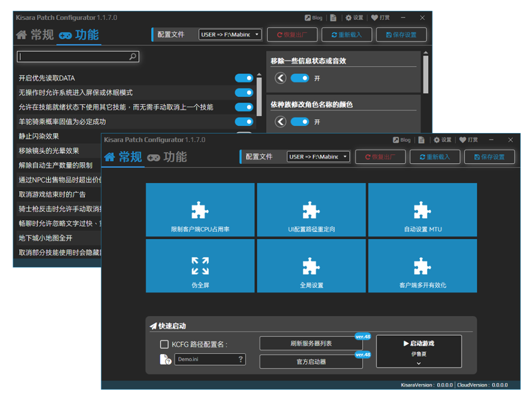Open the 客户端多开有效化 puzzle tile
This screenshot has width=532, height=401.
[x=422, y=266]
